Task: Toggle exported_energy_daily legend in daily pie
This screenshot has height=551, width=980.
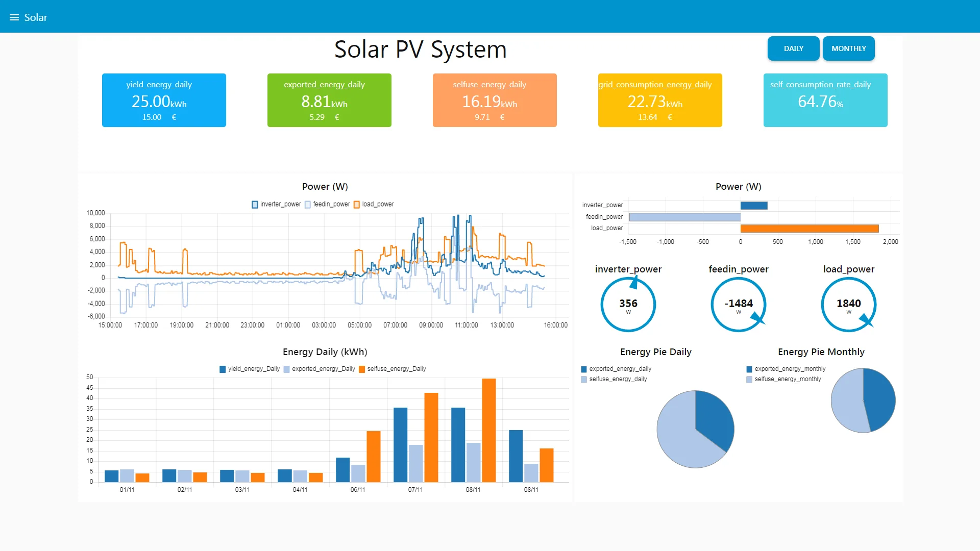Action: tap(616, 369)
